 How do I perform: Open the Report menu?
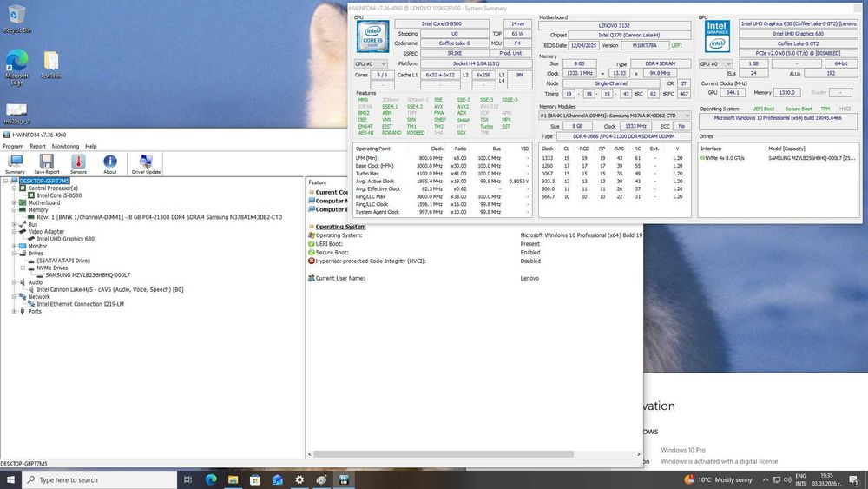37,146
